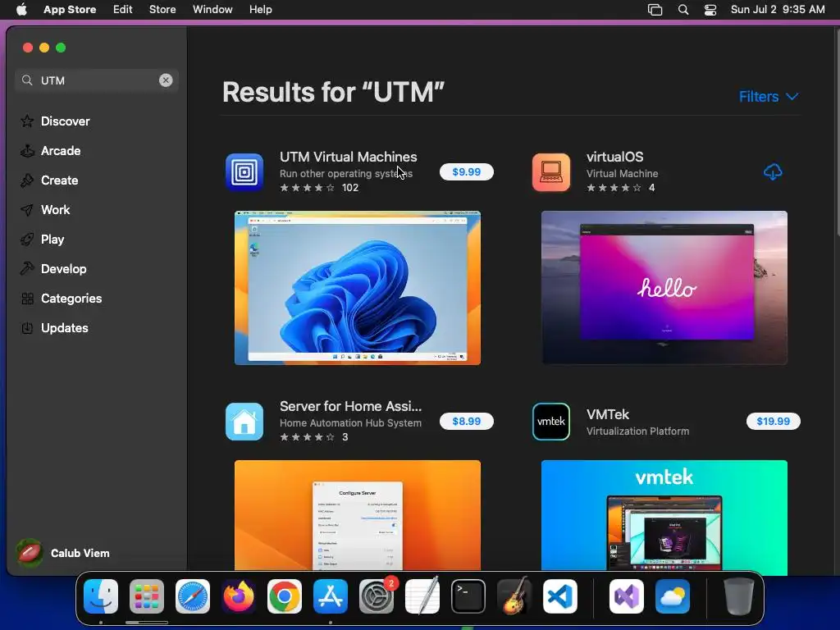Viewport: 840px width, 630px height.
Task: Open the VMTek app icon
Action: pos(551,422)
